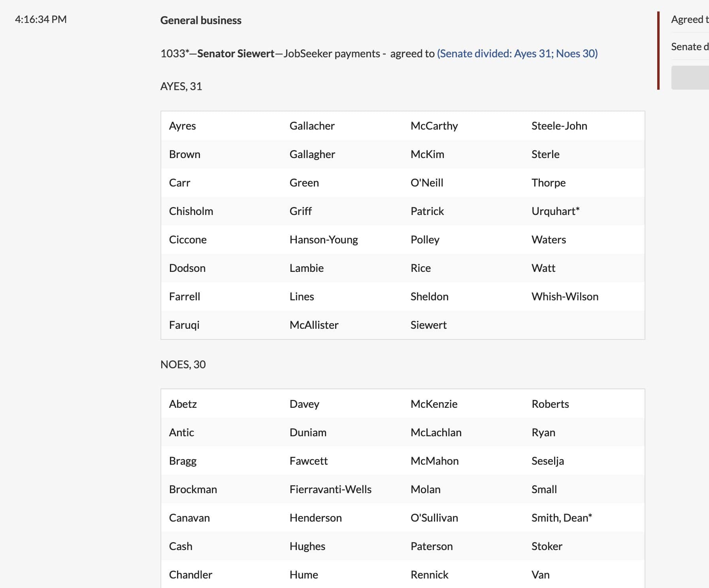This screenshot has width=709, height=588.
Task: Select the McAllister cell
Action: [342, 325]
